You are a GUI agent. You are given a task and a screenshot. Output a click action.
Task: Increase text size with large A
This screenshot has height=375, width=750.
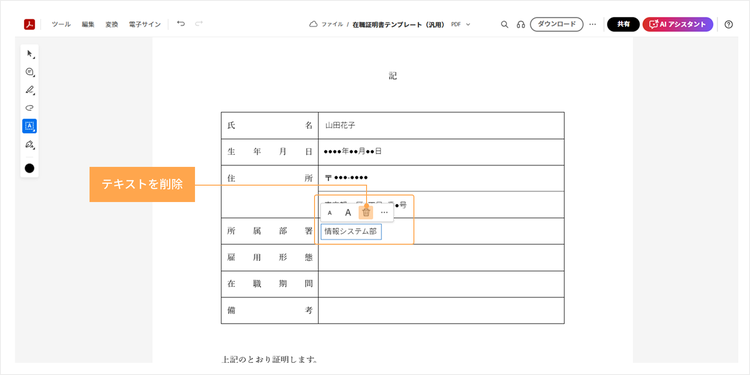348,213
